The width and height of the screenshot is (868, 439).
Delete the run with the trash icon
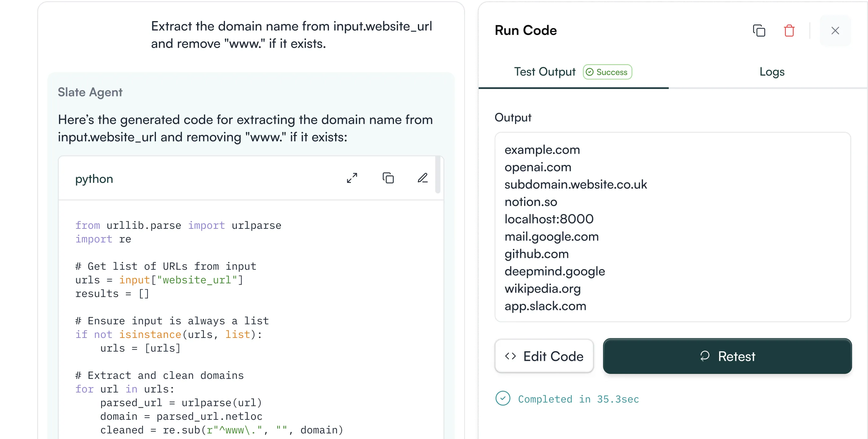pos(789,30)
